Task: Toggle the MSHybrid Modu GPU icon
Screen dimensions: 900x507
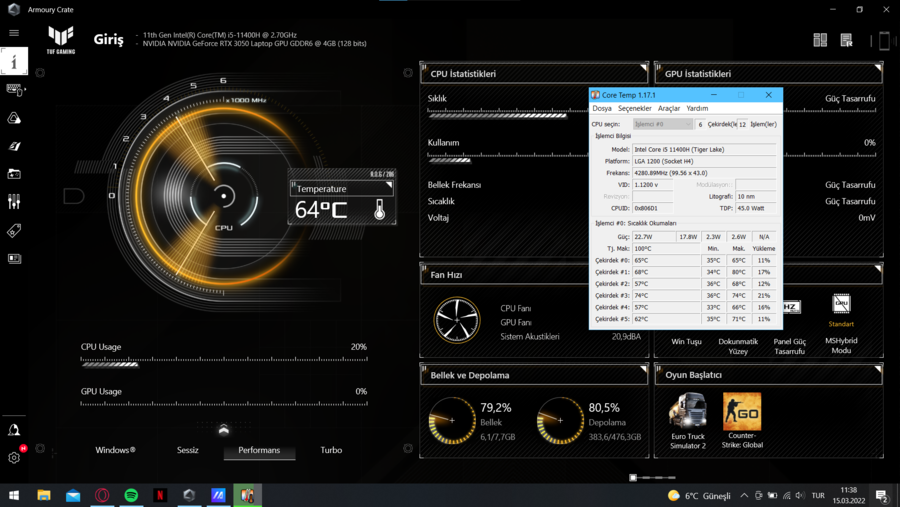Action: 841,304
